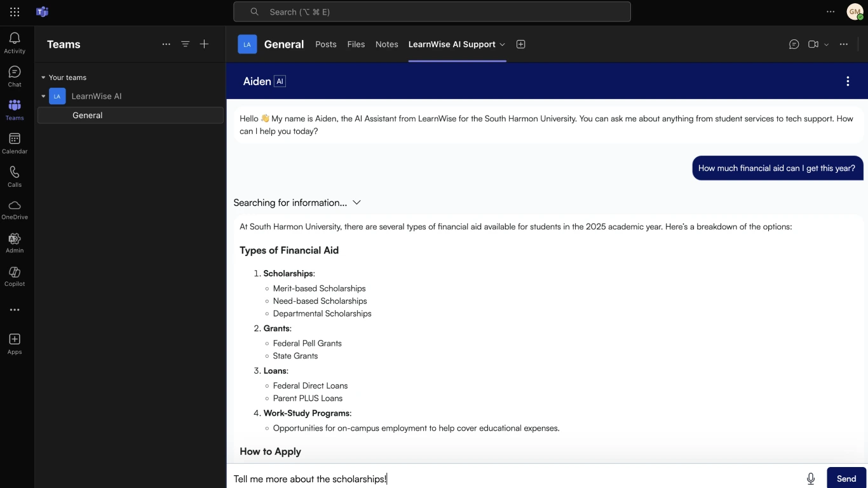Open the GM profile avatar
868x488 pixels.
pyautogui.click(x=855, y=12)
